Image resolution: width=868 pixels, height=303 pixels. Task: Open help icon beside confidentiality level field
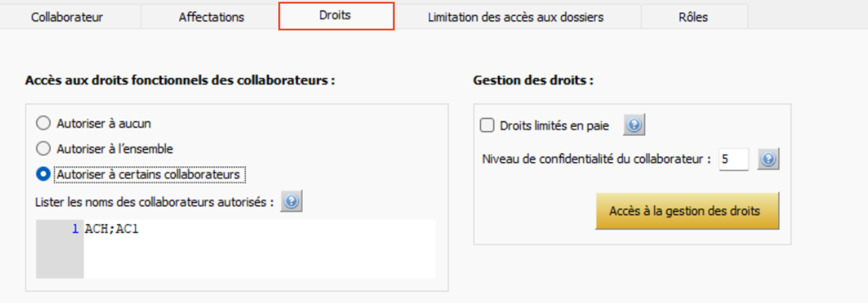768,159
